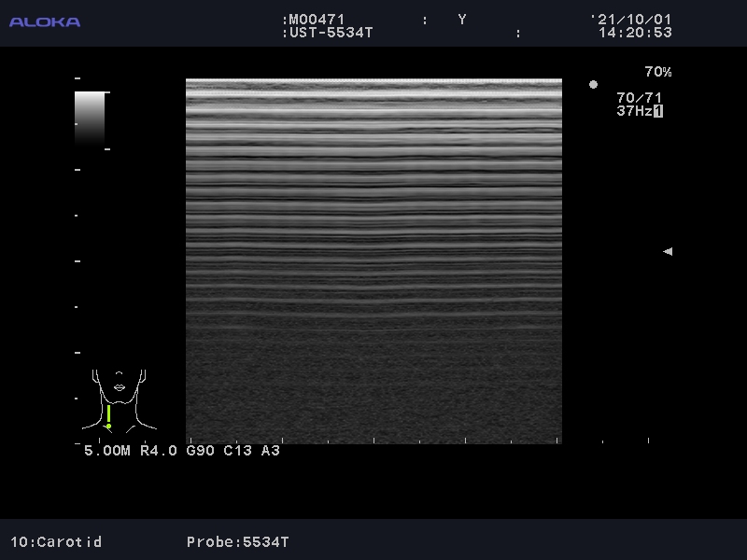This screenshot has width=747, height=560.
Task: Click the grayscale map bar
Action: point(90,117)
